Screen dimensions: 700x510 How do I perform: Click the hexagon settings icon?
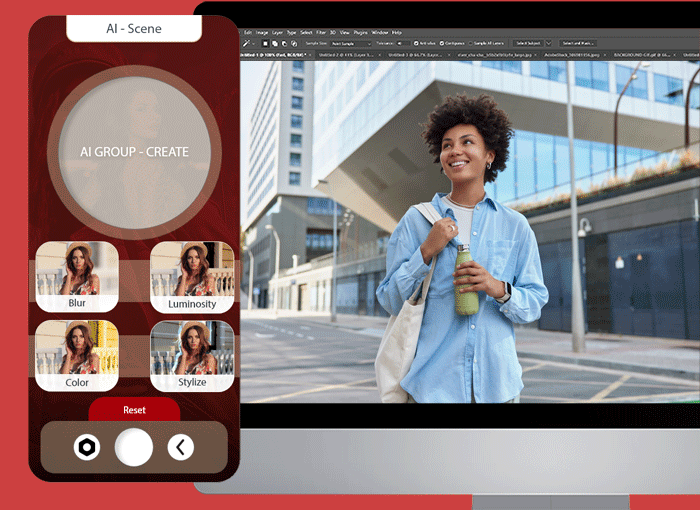pos(87,447)
